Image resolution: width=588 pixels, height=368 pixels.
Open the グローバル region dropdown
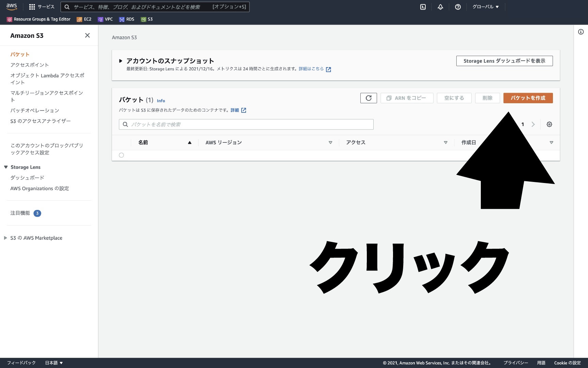coord(486,7)
